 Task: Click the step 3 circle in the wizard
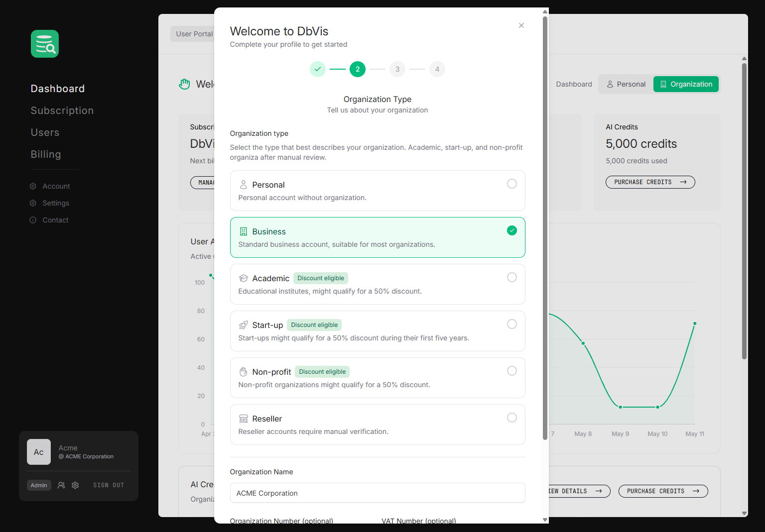(x=397, y=69)
